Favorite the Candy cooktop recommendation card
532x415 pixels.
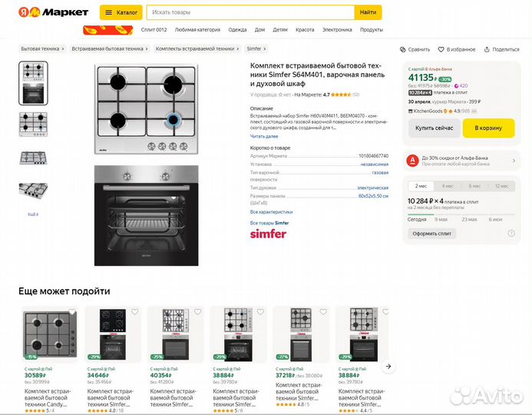point(72,313)
